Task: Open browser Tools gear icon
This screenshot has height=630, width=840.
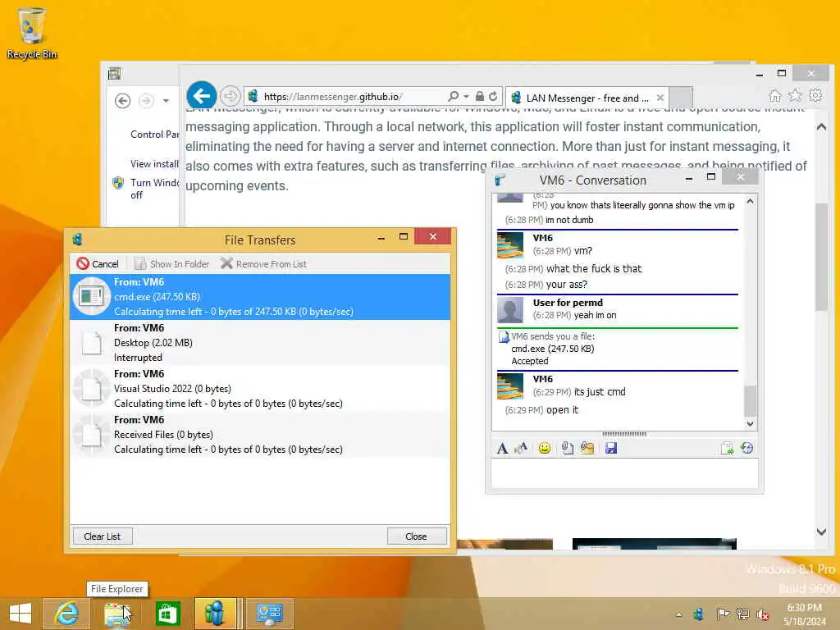Action: point(815,95)
